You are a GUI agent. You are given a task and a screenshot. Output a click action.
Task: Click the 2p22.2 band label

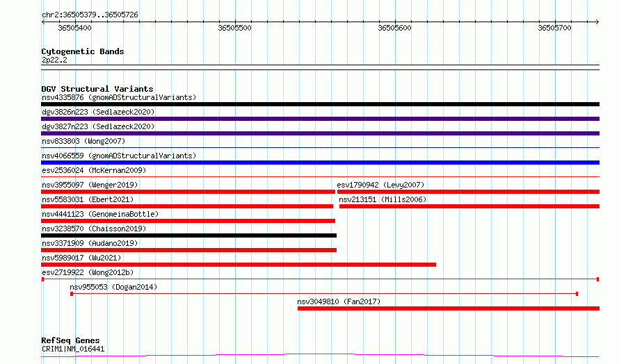point(54,60)
